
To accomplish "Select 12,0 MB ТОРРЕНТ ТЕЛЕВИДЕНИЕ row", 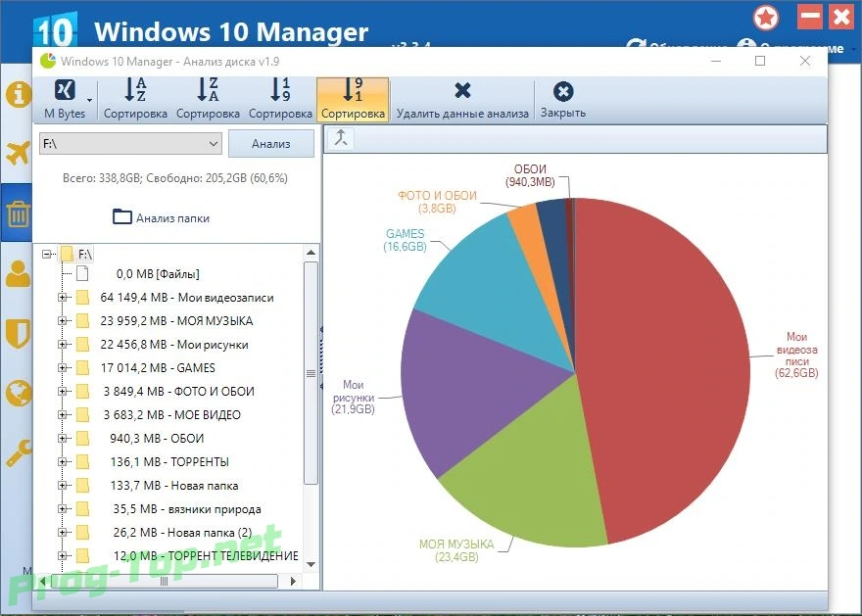I will pos(206,556).
